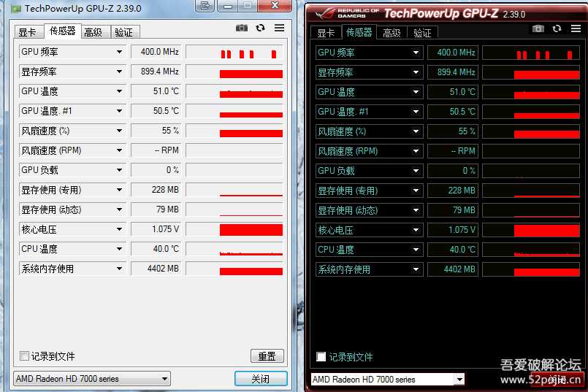The width and height of the screenshot is (588, 392).
Task: Click 228 MB value in ROG-themed window
Action: click(453, 191)
